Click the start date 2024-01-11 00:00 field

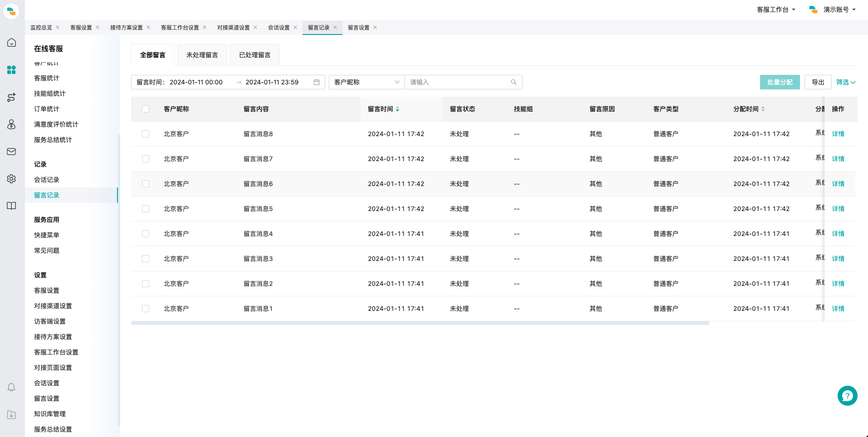196,82
